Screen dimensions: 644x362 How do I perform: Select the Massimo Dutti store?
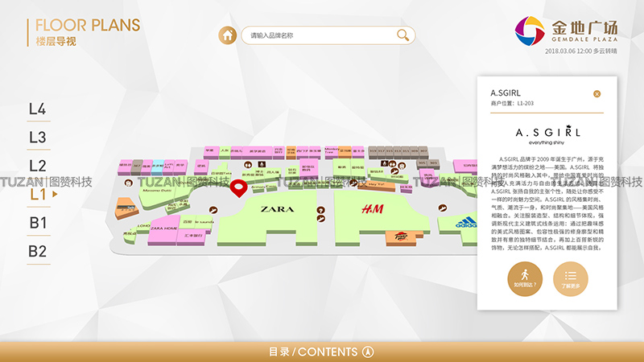click(158, 192)
